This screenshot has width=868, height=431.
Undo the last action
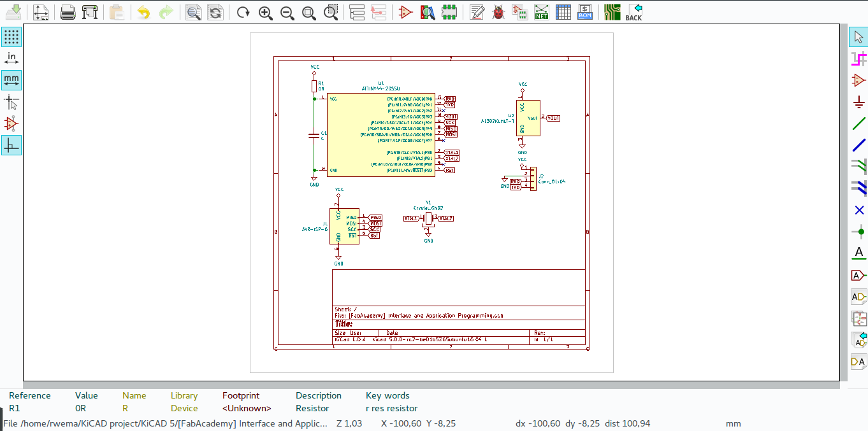click(x=143, y=11)
